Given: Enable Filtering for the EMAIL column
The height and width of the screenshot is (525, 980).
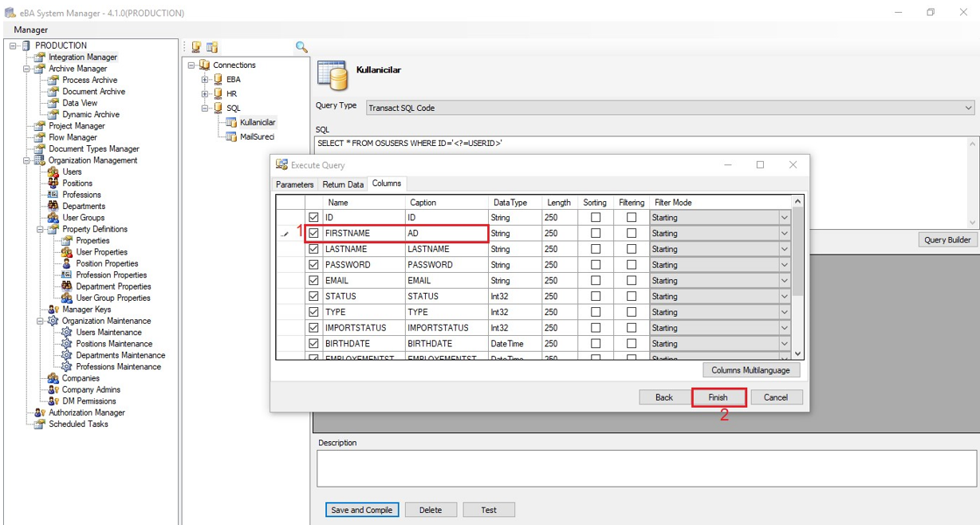Looking at the screenshot, I should (x=632, y=281).
